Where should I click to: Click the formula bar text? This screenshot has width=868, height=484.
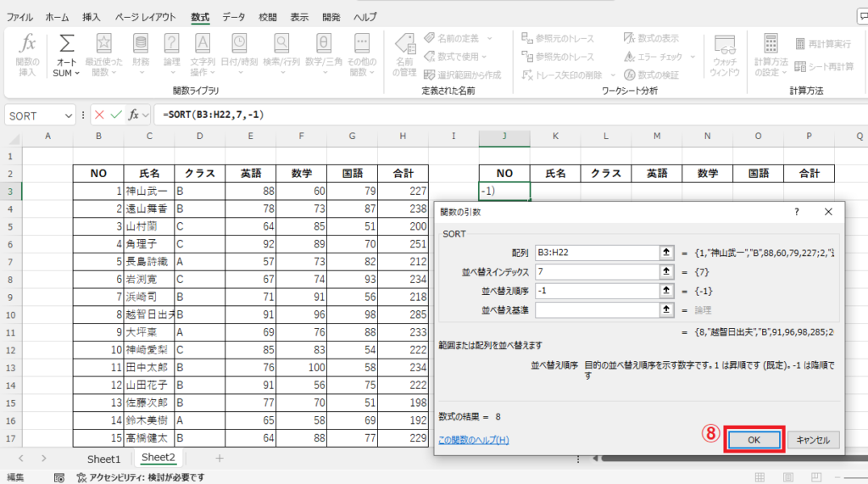pyautogui.click(x=213, y=114)
